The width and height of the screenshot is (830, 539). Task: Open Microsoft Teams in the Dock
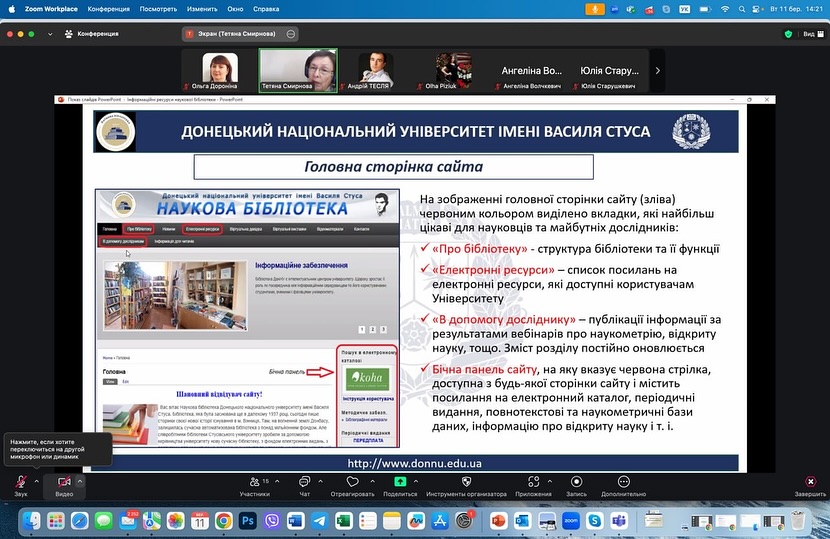pyautogui.click(x=619, y=521)
